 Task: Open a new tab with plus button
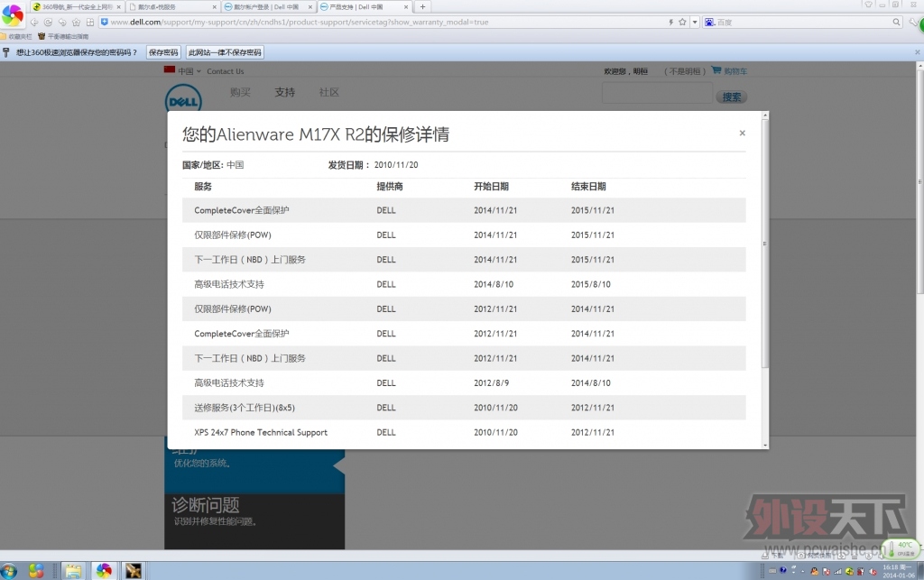pos(422,7)
